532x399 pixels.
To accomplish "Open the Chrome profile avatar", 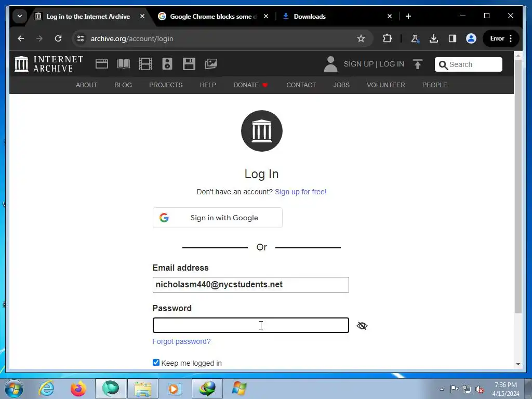I will [471, 38].
